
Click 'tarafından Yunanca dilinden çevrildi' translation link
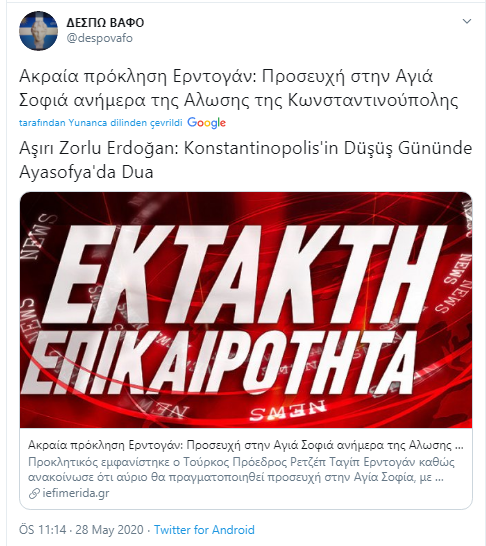(101, 123)
